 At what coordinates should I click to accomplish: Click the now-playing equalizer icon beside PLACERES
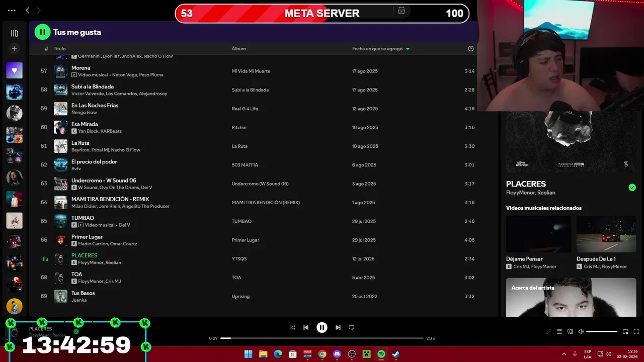coord(45,258)
